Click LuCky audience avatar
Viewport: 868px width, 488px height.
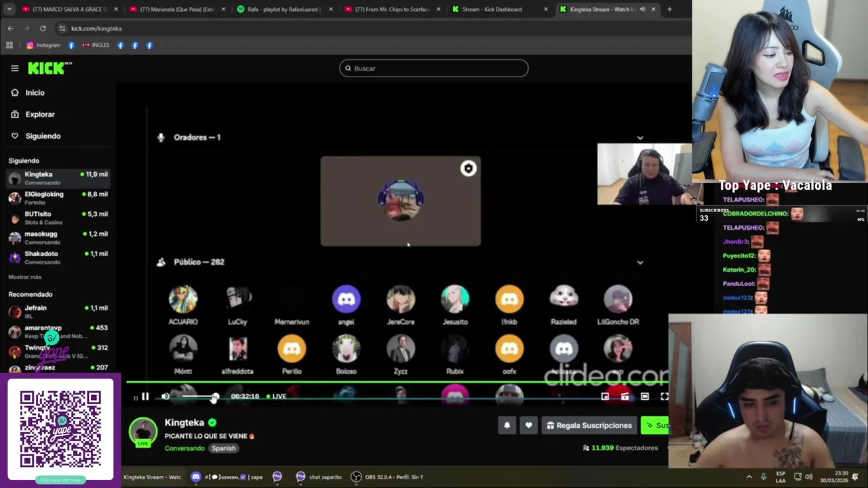tap(237, 299)
